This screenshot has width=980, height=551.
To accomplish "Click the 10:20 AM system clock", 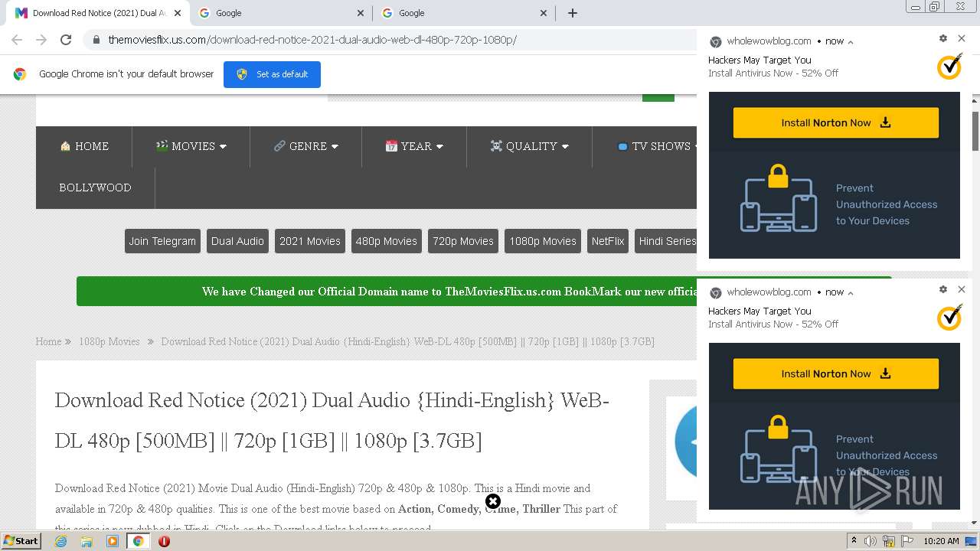I will click(941, 541).
